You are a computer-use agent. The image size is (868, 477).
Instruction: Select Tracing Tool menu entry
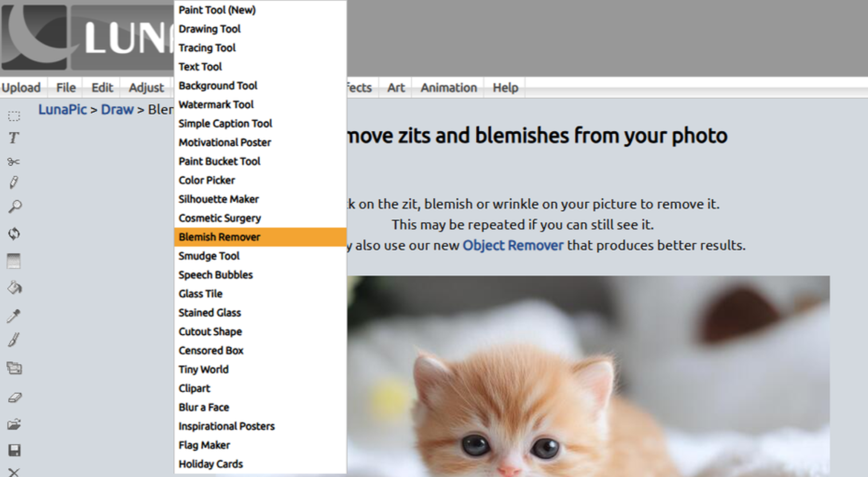(x=260, y=48)
